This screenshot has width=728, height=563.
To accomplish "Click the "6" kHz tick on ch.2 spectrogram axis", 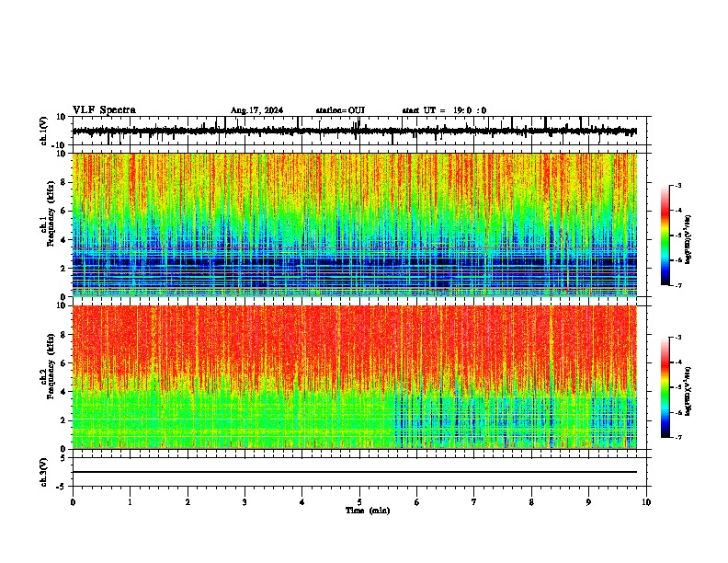I will tap(63, 362).
